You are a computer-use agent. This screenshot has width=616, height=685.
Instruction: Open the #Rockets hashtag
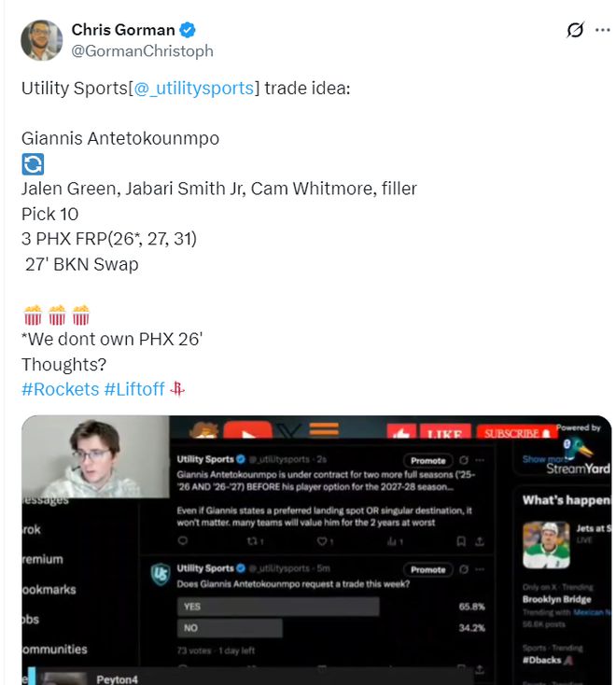pos(61,389)
